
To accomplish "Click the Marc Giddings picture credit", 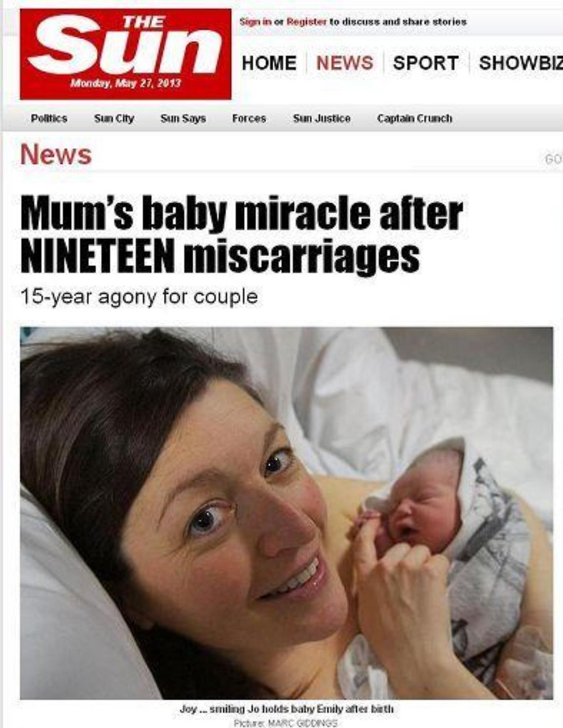I will (x=286, y=723).
